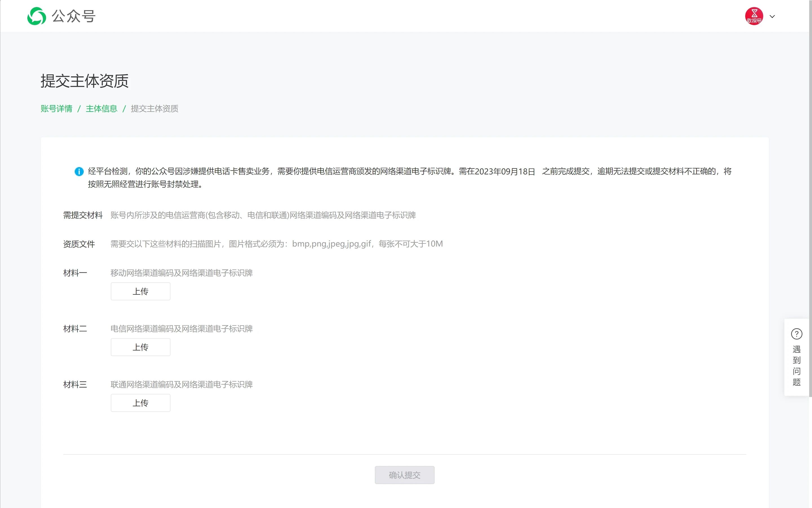
Task: Click the blue info notice icon
Action: tap(79, 172)
